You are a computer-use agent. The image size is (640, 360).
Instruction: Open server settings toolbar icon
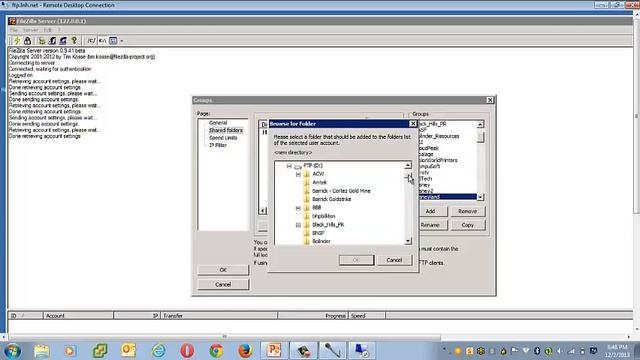coord(41,40)
